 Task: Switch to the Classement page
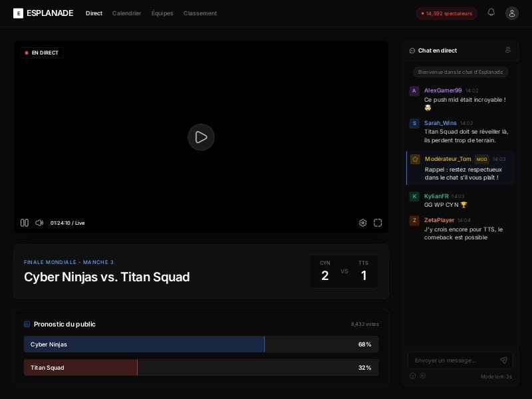(x=200, y=13)
